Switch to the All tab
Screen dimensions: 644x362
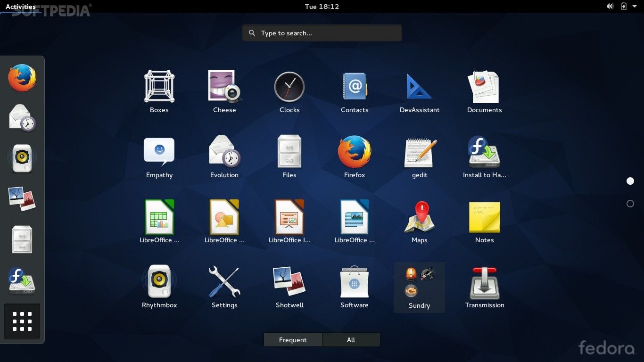click(351, 340)
